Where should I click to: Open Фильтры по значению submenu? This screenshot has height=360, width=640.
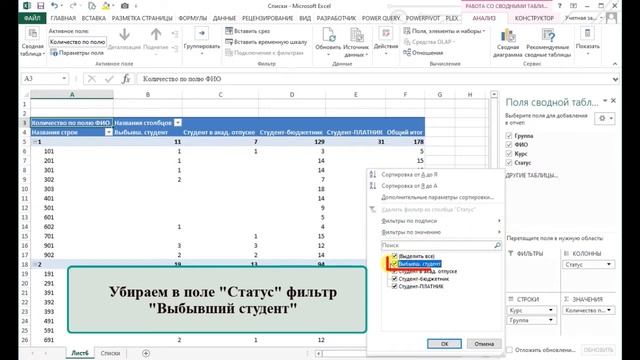[x=411, y=232]
